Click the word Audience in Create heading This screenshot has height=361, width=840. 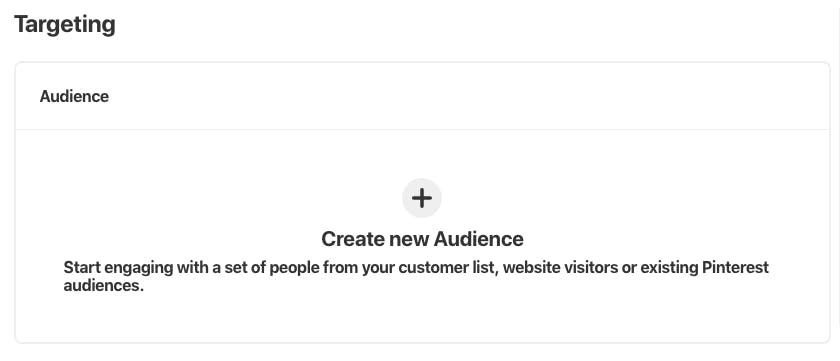(478, 239)
